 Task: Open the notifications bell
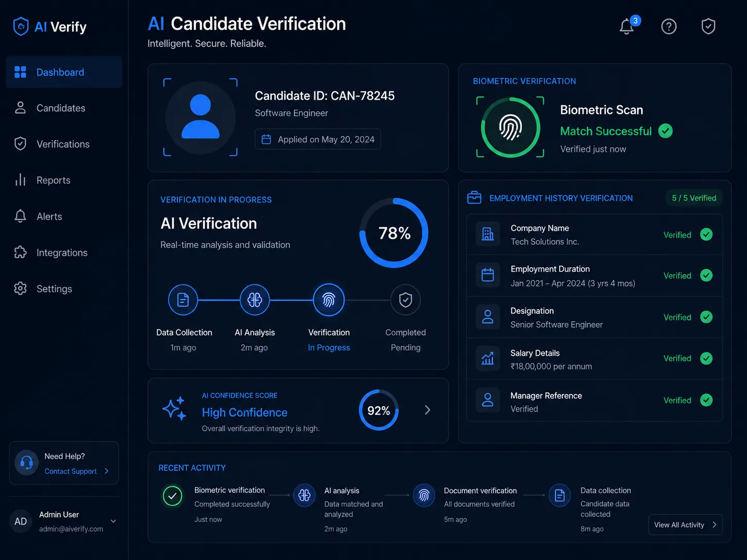[627, 26]
